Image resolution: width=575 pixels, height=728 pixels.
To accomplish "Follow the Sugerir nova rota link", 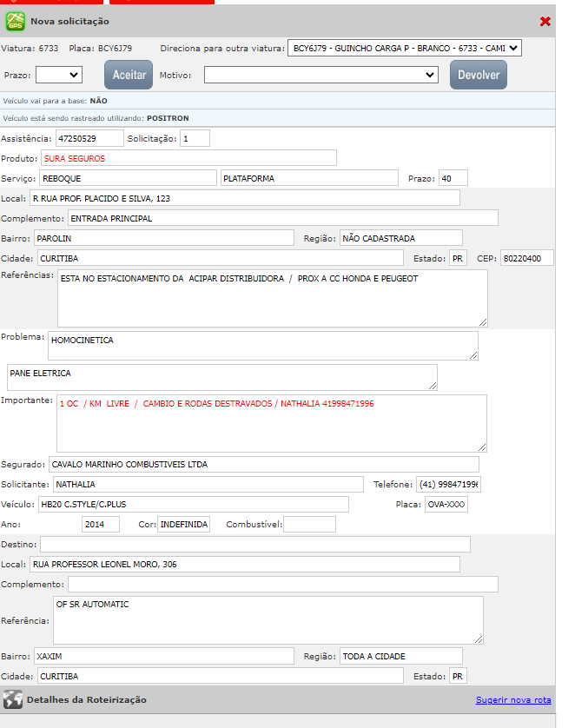I will click(x=512, y=700).
